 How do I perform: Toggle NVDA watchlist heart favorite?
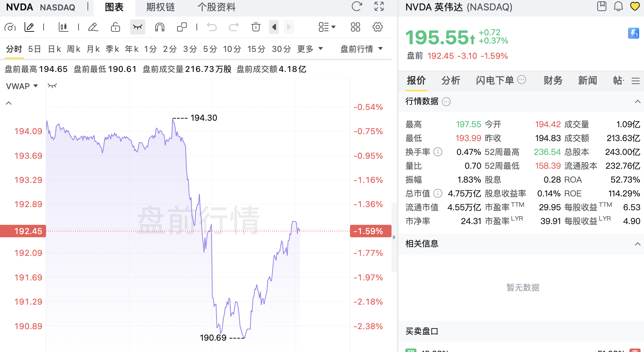pyautogui.click(x=635, y=6)
